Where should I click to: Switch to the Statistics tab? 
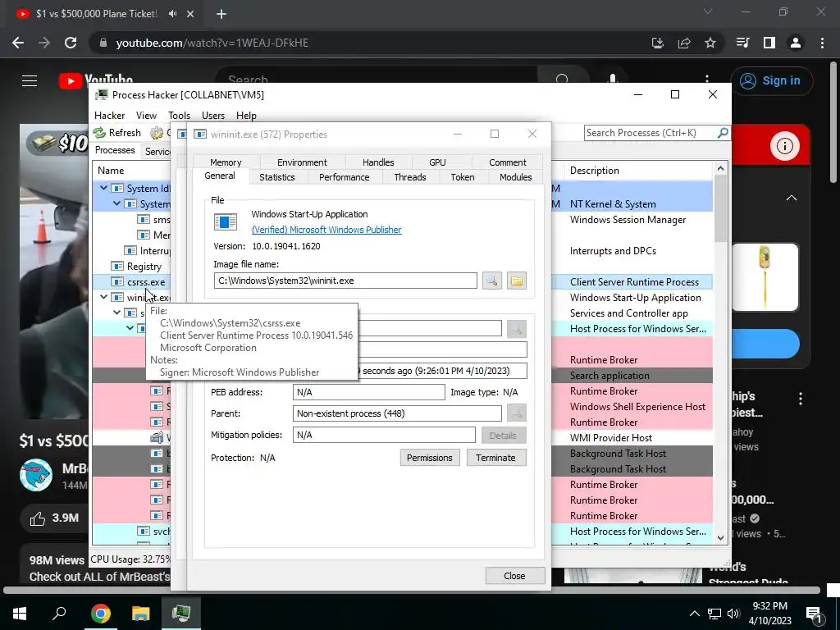pos(277,177)
